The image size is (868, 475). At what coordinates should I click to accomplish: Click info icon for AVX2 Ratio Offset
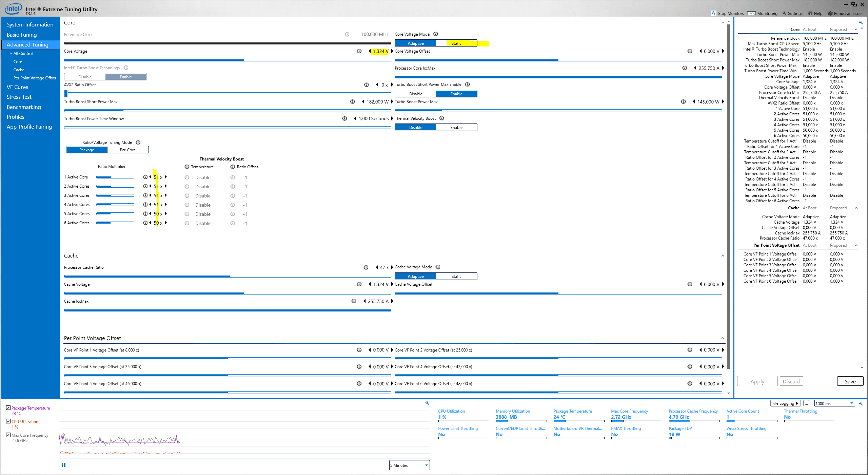tap(366, 85)
